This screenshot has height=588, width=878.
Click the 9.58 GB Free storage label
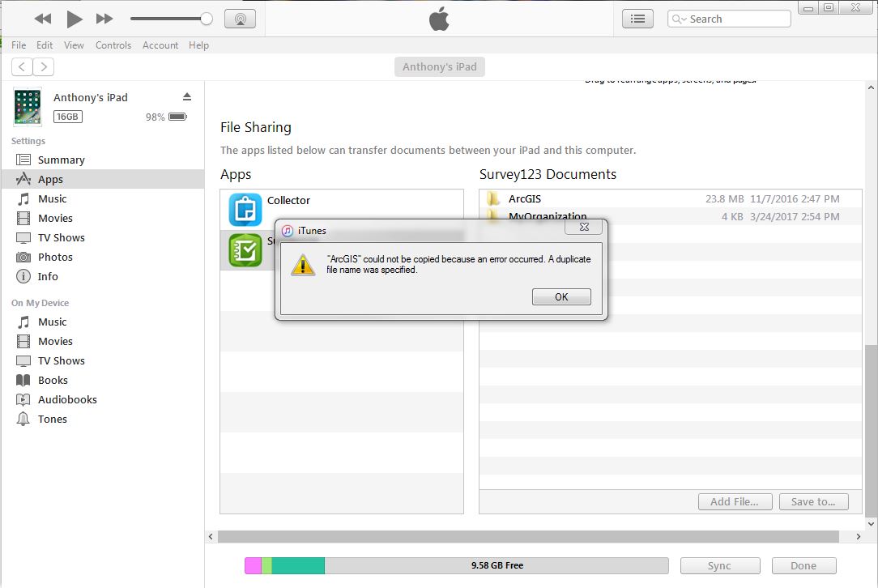tap(497, 565)
